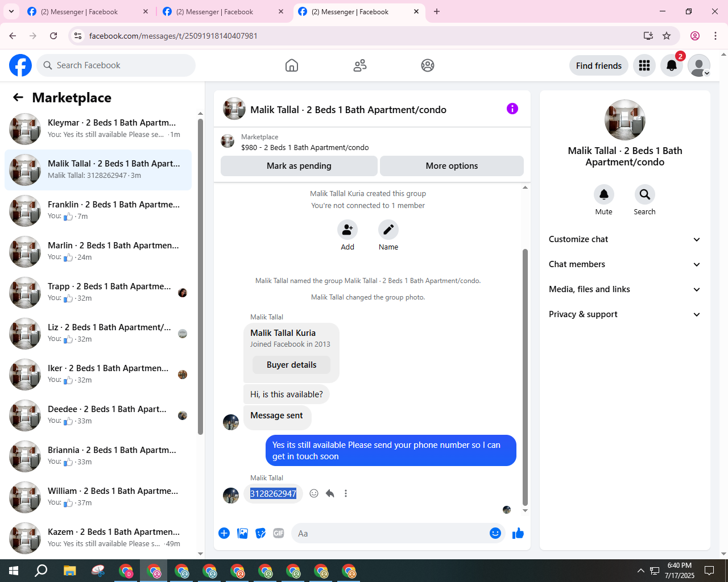Open the Liz conversation
The height and width of the screenshot is (582, 728).
click(x=98, y=334)
